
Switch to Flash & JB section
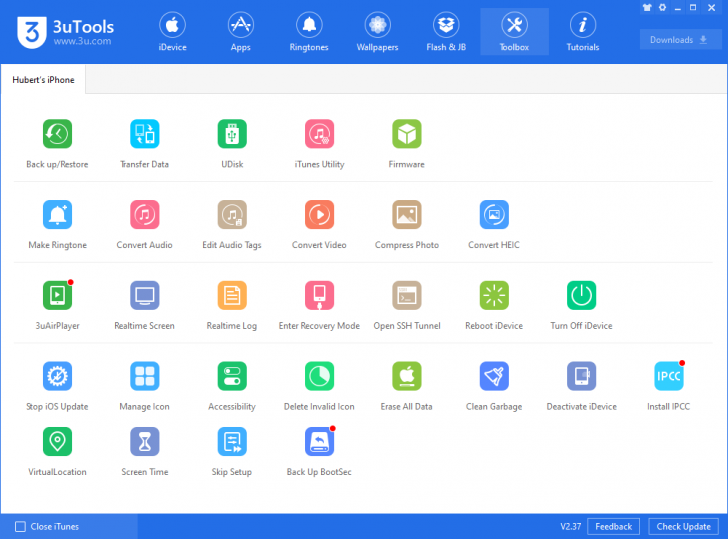click(446, 32)
